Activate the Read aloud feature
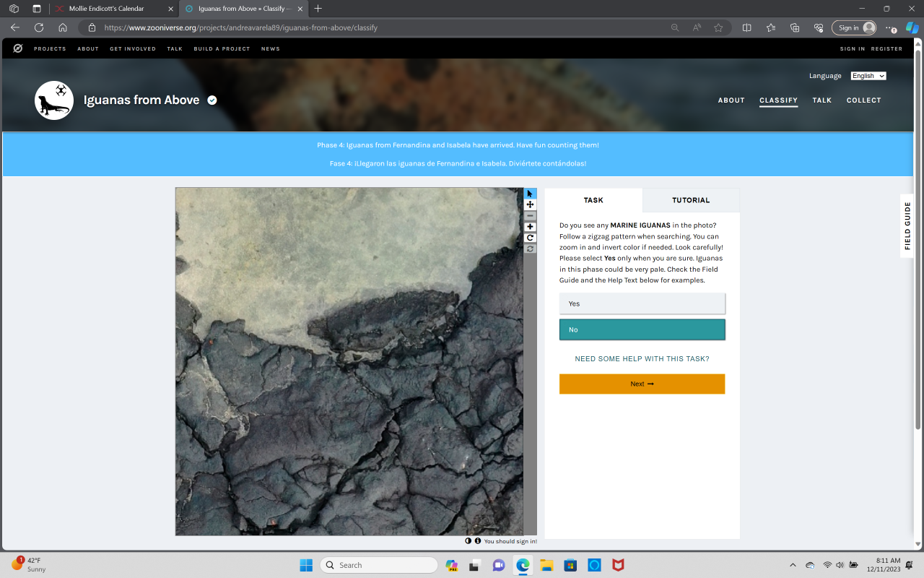Viewport: 924px width, 578px height. [697, 27]
